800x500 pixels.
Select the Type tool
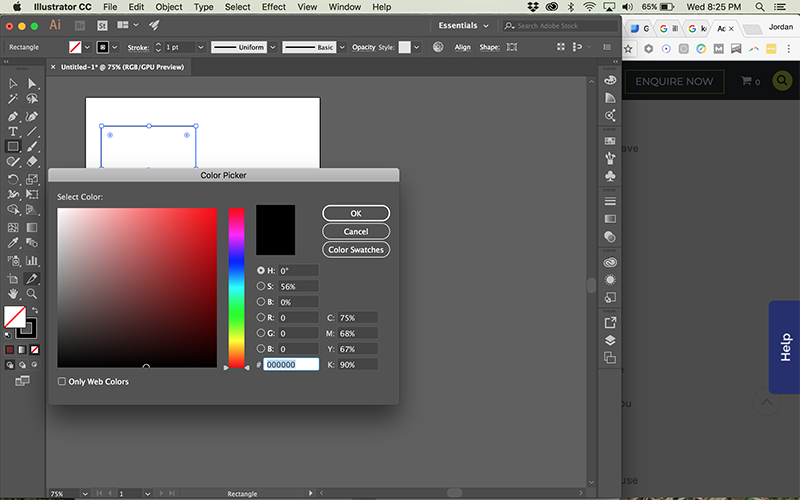[13, 132]
